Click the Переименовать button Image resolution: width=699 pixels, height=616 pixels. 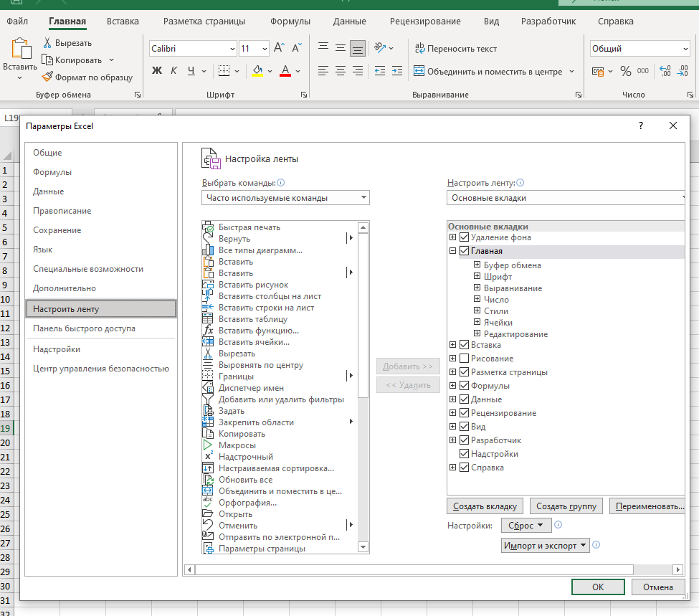point(647,506)
